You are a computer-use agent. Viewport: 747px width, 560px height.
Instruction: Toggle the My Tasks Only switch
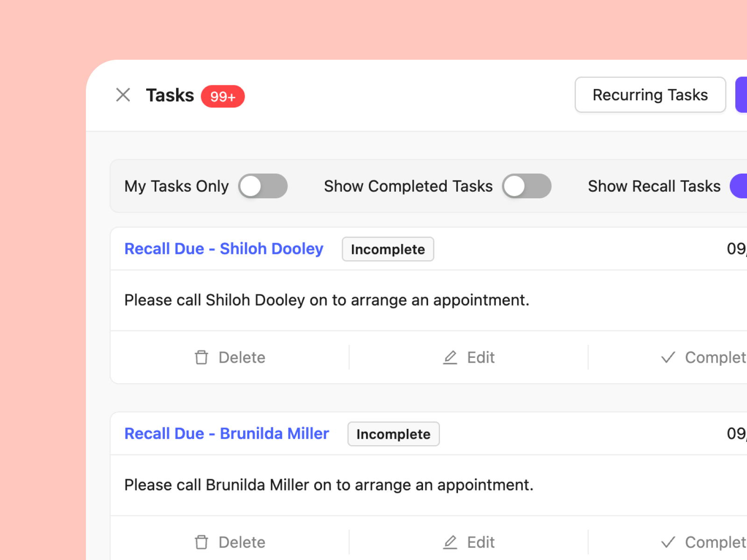(x=263, y=186)
